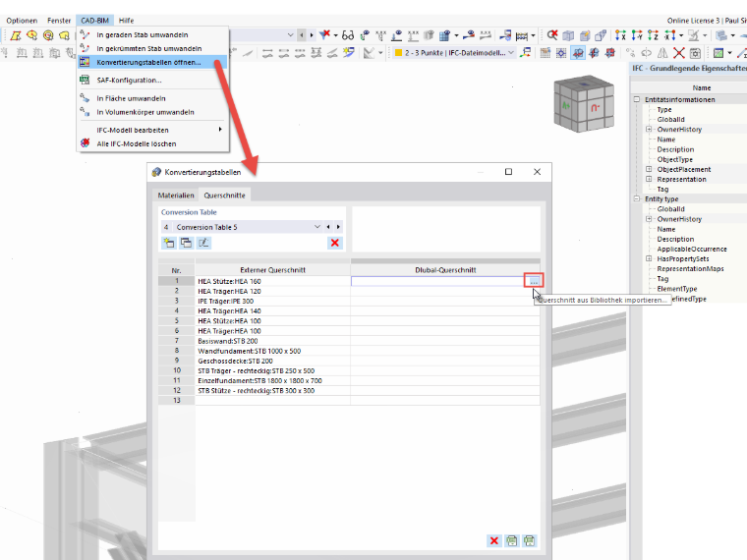This screenshot has height=560, width=747.
Task: Click the second-to-last icon at dialog bottom
Action: click(x=512, y=541)
